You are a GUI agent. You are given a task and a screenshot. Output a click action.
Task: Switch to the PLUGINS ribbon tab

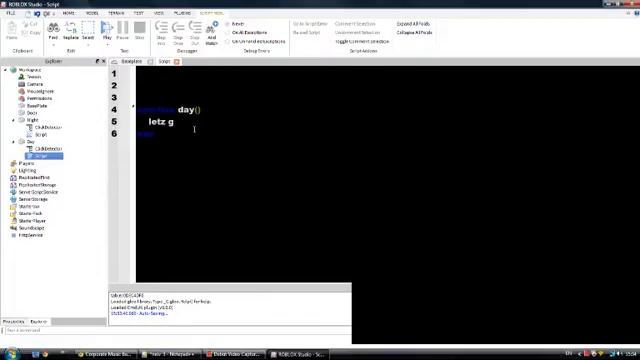182,13
